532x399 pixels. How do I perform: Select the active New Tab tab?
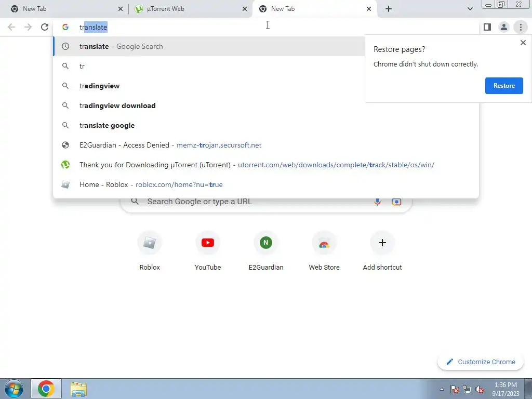click(x=314, y=9)
